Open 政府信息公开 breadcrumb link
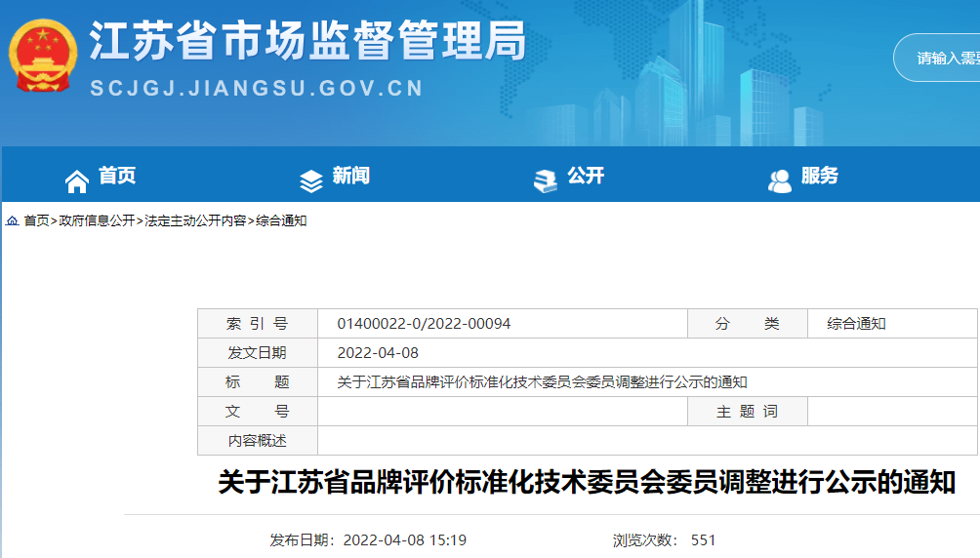 (97, 220)
